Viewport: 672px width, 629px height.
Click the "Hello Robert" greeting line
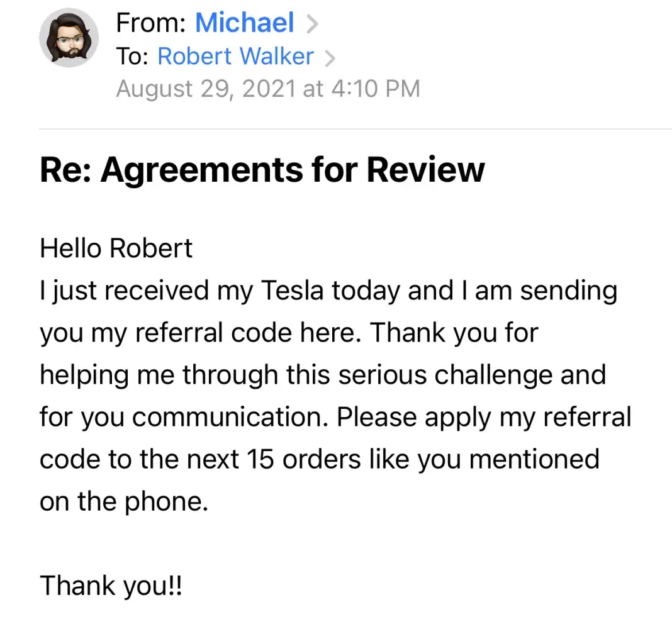pos(116,248)
